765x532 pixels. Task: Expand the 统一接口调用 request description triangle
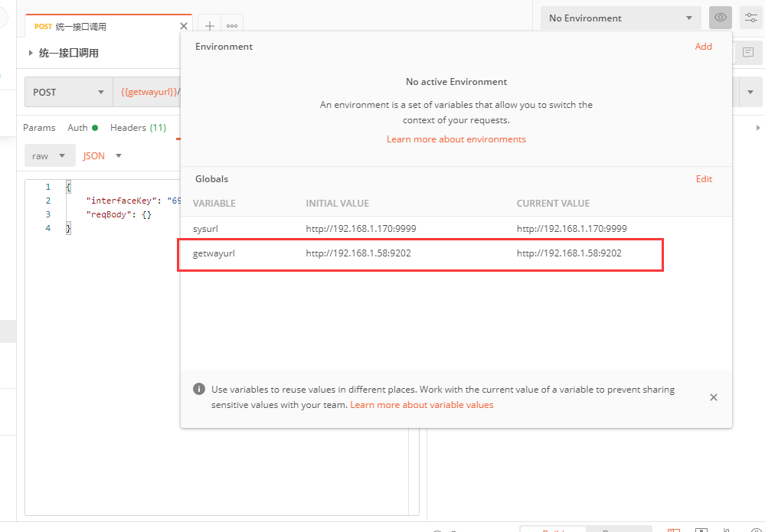[31, 53]
